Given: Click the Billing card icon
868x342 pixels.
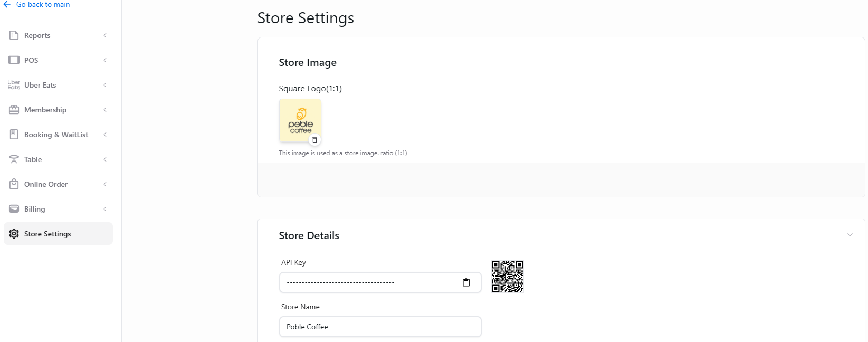Looking at the screenshot, I should (14, 209).
